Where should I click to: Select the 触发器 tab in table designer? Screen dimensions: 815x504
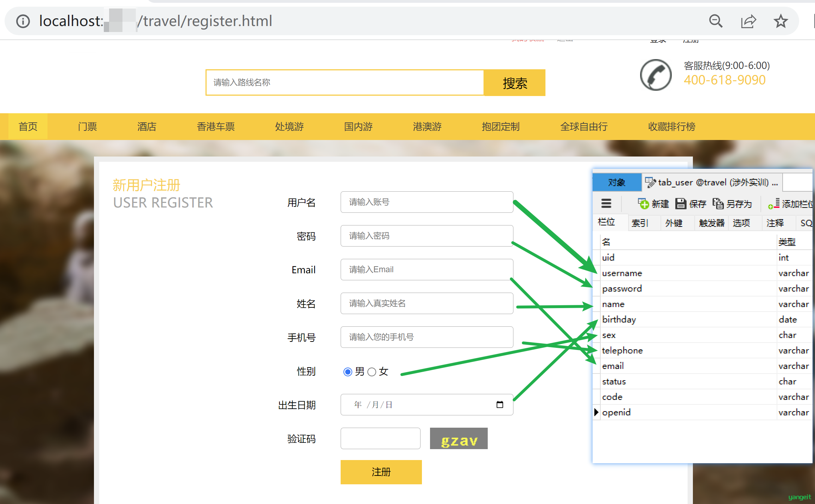pyautogui.click(x=712, y=223)
